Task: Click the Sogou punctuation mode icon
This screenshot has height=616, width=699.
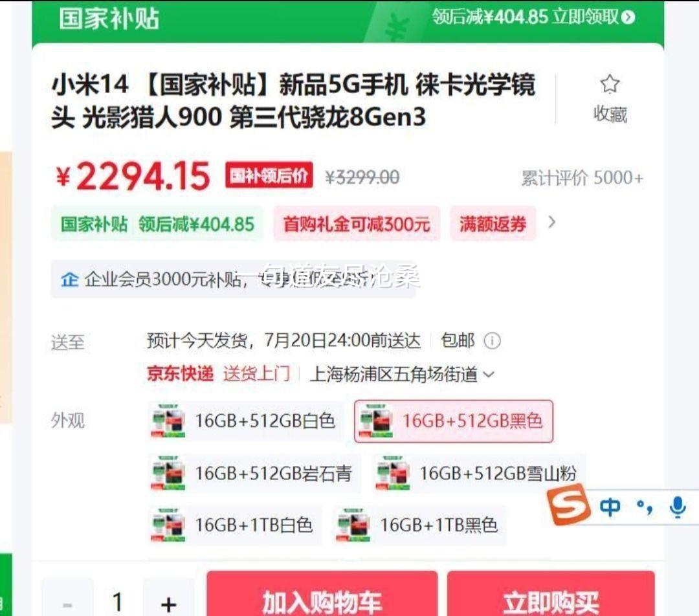Action: click(645, 507)
